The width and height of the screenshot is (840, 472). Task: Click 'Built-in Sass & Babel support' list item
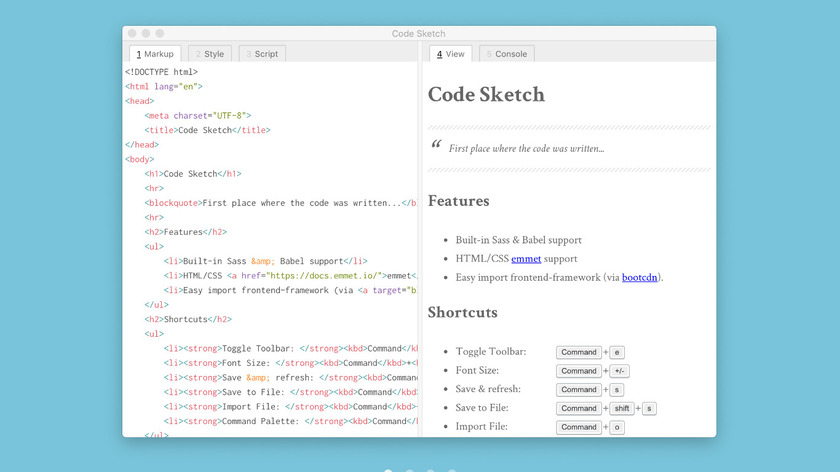519,240
